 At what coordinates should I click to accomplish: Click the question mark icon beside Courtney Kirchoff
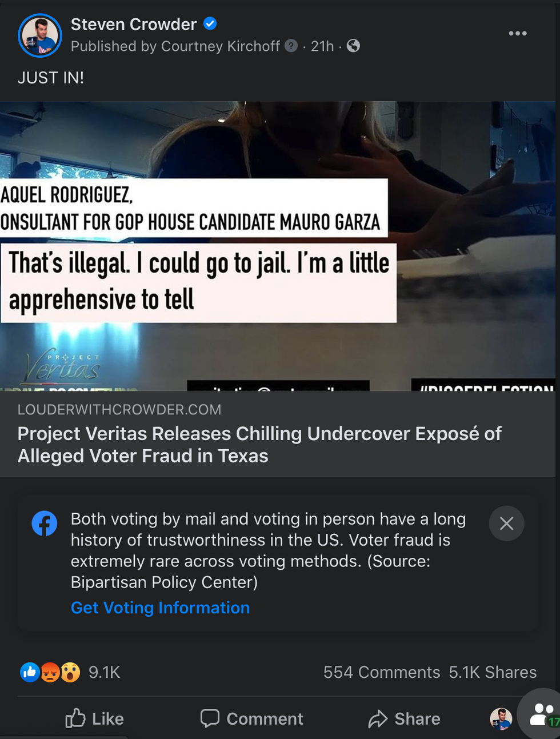[291, 46]
